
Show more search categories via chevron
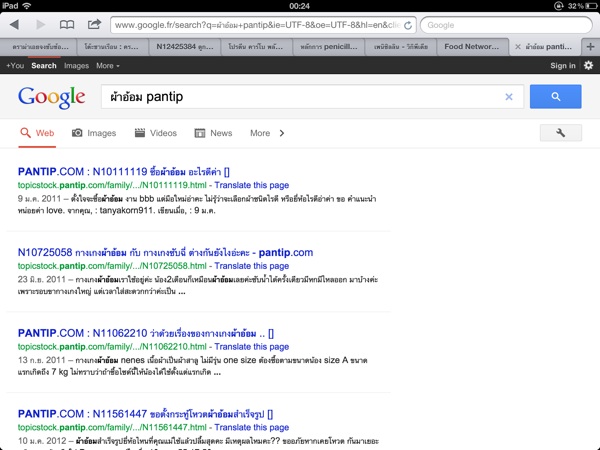(282, 133)
